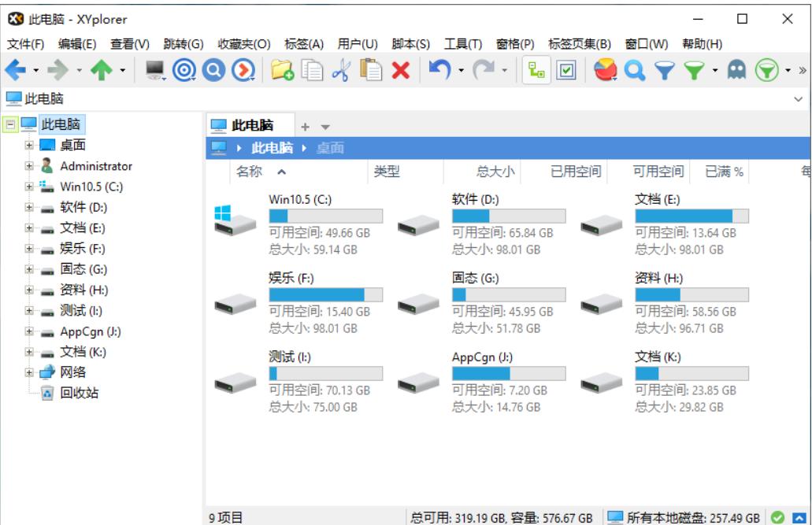
Task: Click the Copy icon in toolbar
Action: pyautogui.click(x=312, y=70)
